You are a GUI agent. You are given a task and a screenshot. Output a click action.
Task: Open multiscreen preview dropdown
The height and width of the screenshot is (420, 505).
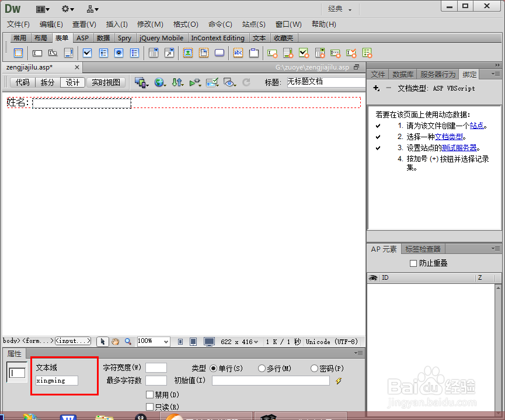[142, 82]
